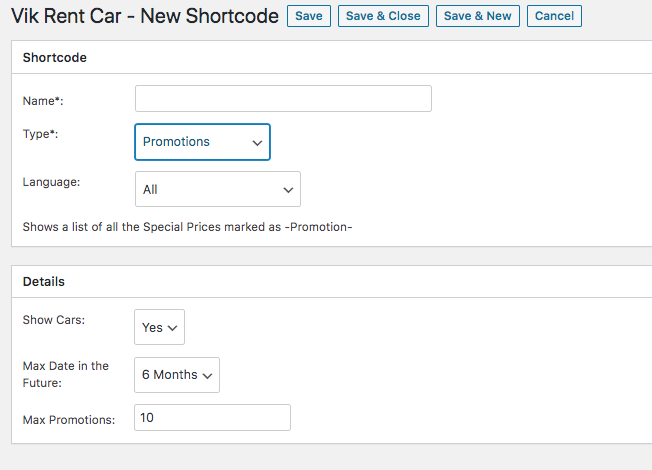This screenshot has height=470, width=652.
Task: Click the Type* field label
Action: point(40,134)
